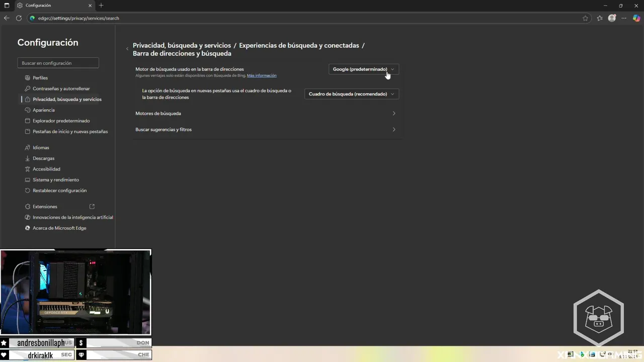Click the Descargas download icon

28,158
